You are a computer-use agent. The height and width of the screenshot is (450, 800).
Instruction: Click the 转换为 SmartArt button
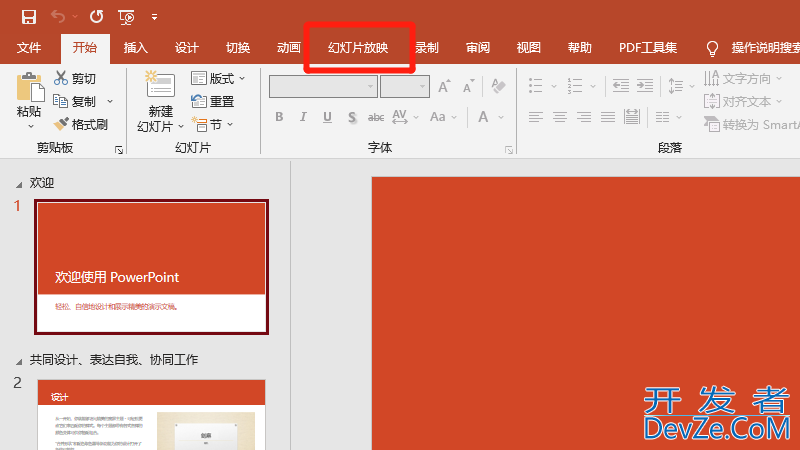coord(752,124)
